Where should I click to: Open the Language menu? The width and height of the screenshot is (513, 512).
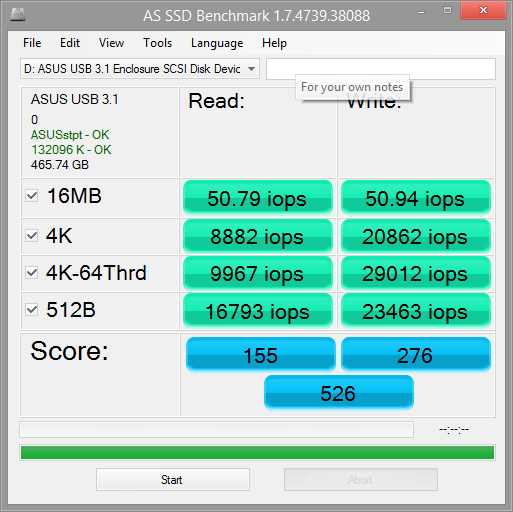click(217, 43)
